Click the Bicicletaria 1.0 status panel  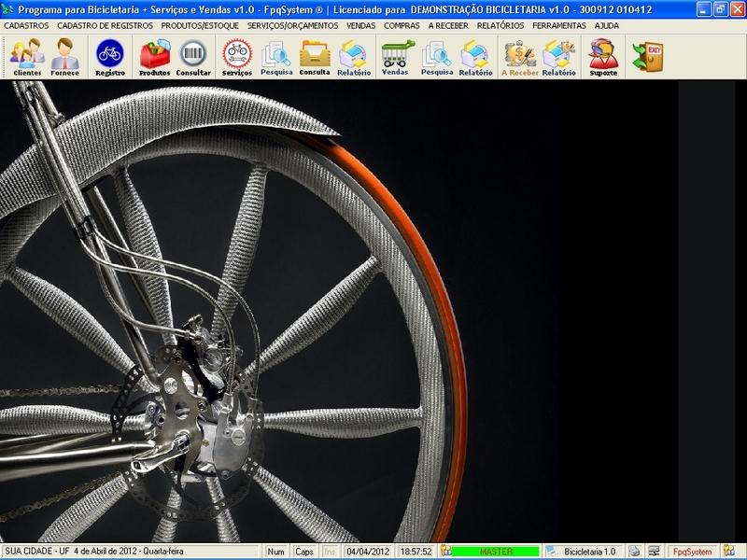[588, 552]
